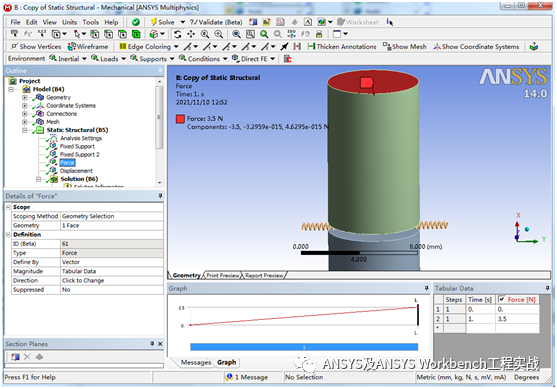This screenshot has width=557, height=389.
Task: Select the Pan view tool
Action: [191, 34]
